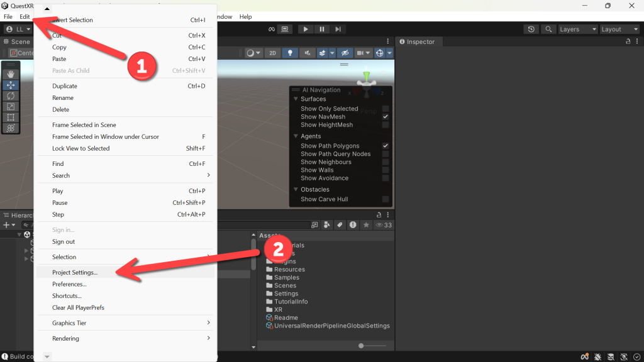This screenshot has height=362, width=644.
Task: Collapse the Obstacles section in AI Navigation
Action: tap(296, 189)
